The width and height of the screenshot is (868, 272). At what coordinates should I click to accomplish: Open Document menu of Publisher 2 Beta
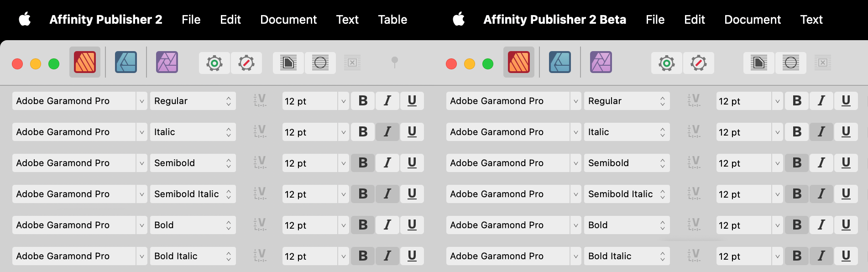(x=753, y=20)
